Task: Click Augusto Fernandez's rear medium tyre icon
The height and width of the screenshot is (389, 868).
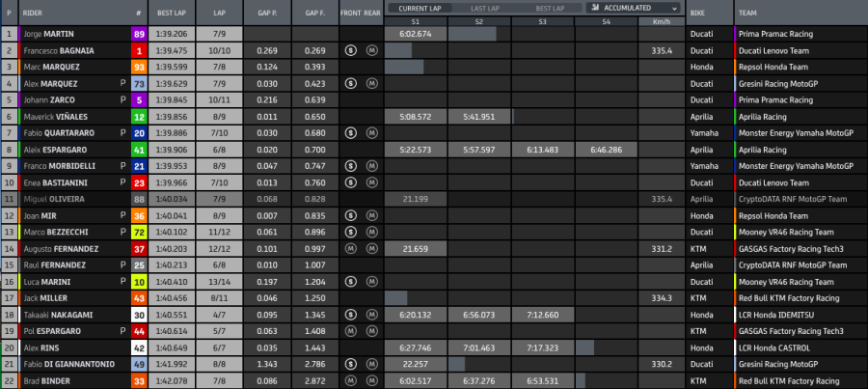Action: coord(372,249)
